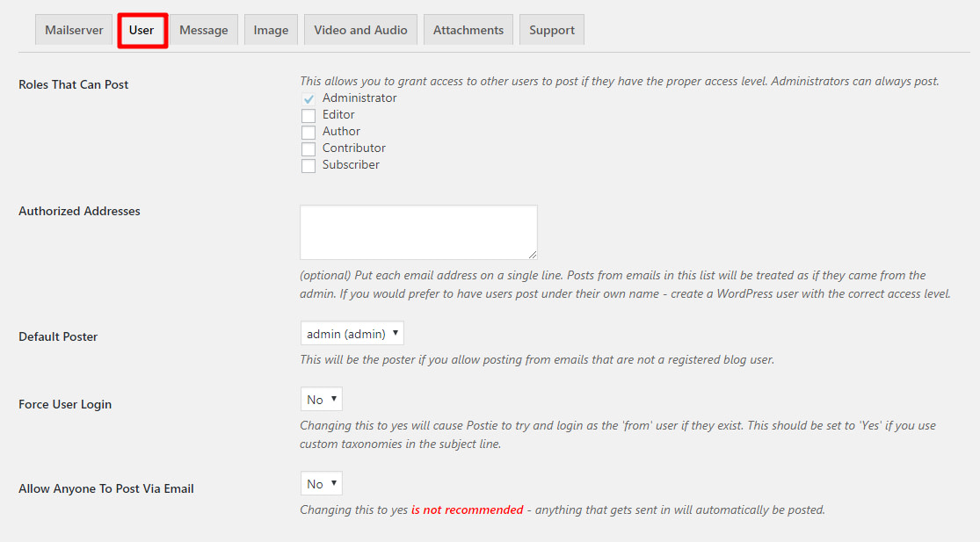Switch to the Message tab

click(203, 29)
